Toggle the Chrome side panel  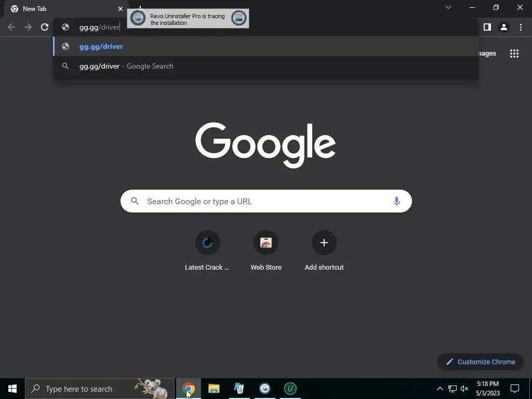pyautogui.click(x=487, y=27)
